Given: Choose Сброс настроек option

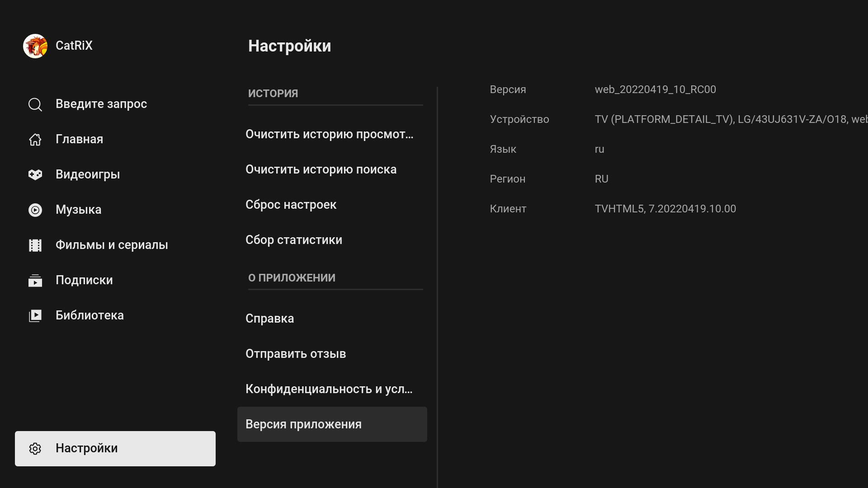Looking at the screenshot, I should coord(291,205).
